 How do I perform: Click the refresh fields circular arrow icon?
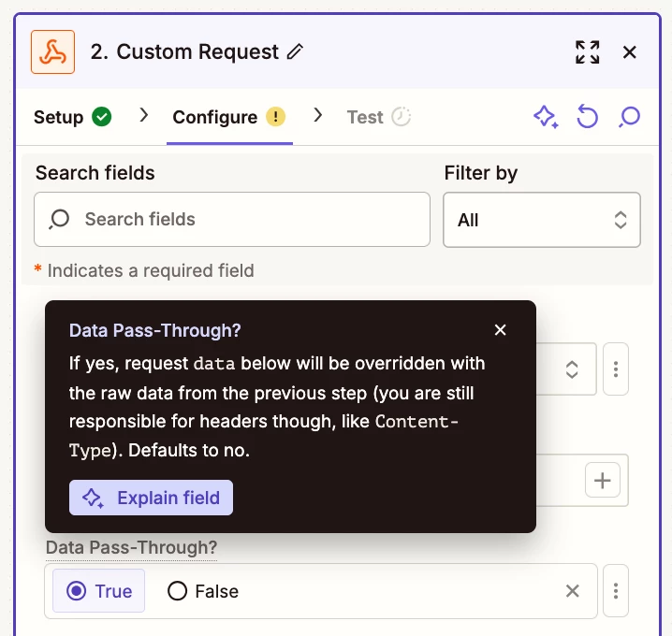point(587,117)
